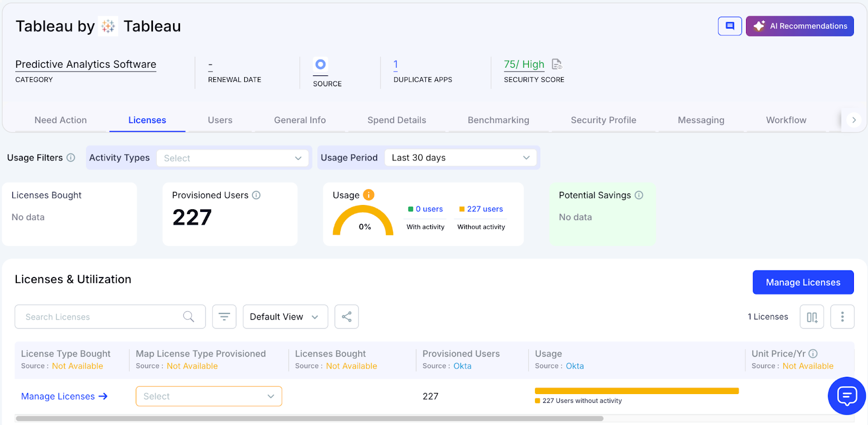Open the comments message icon button
Viewport: 868px width, 425px height.
[730, 26]
